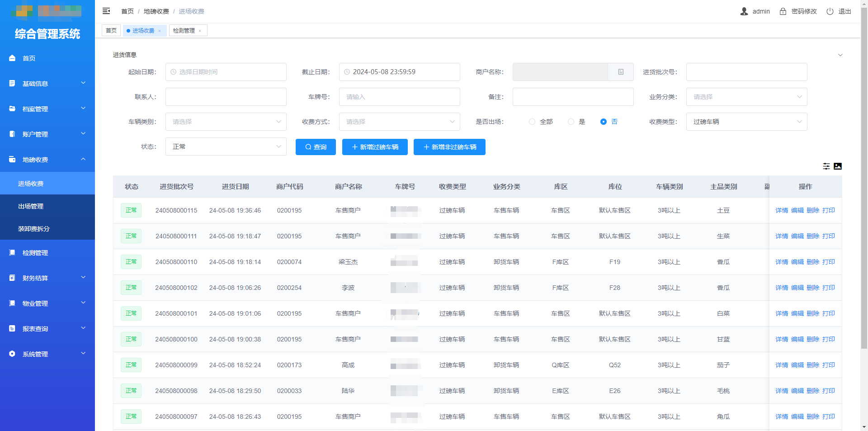Viewport: 868px width, 431px height.
Task: Click the 档案管理 folder icon
Action: pos(12,109)
